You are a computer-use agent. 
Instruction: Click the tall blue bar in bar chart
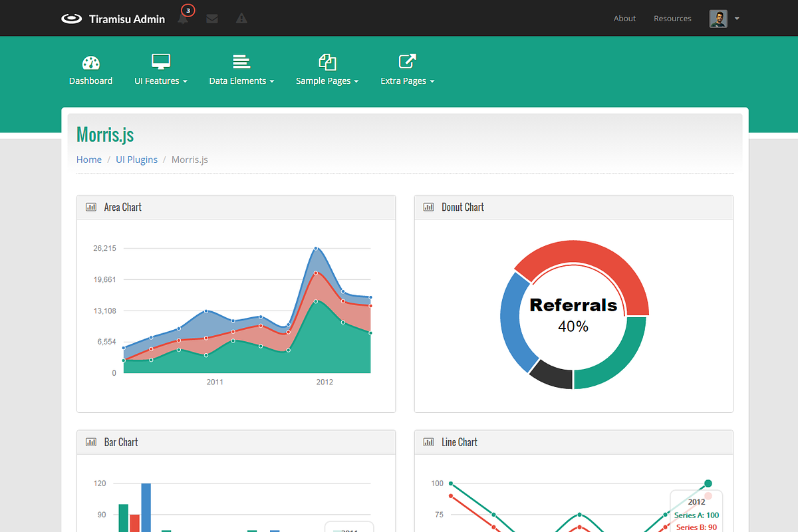click(x=146, y=507)
